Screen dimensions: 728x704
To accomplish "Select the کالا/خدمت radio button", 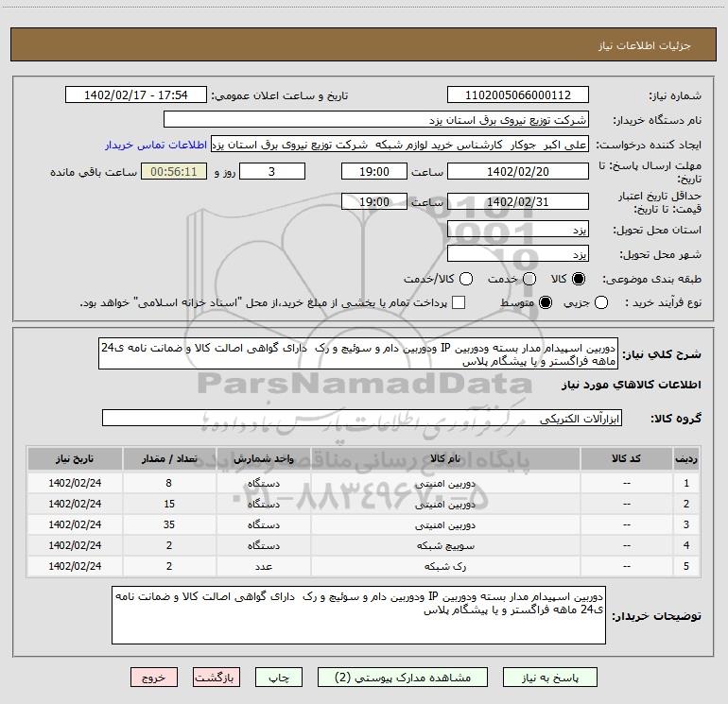I will tap(466, 279).
